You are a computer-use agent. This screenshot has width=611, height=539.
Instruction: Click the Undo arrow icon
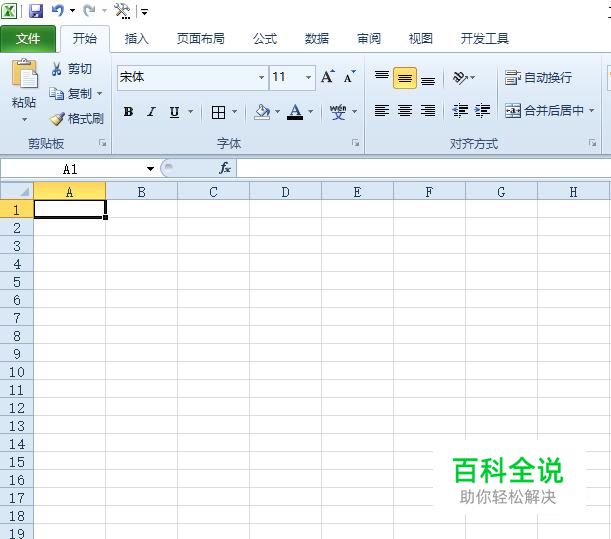click(x=58, y=11)
